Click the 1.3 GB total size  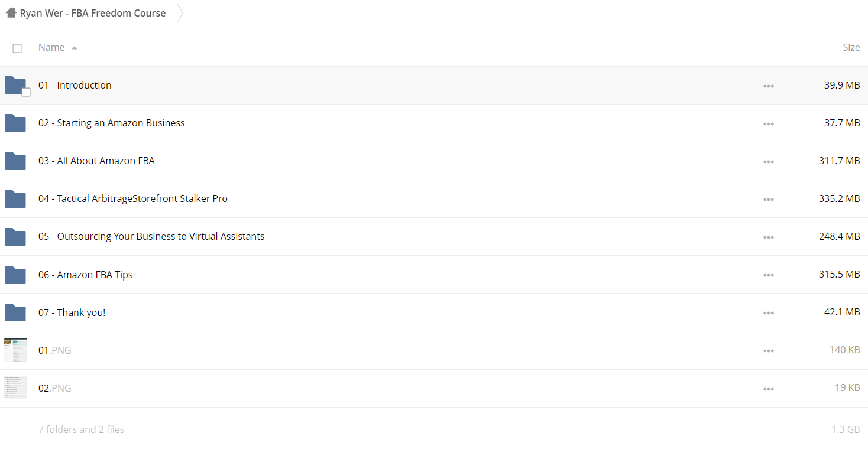pyautogui.click(x=846, y=429)
